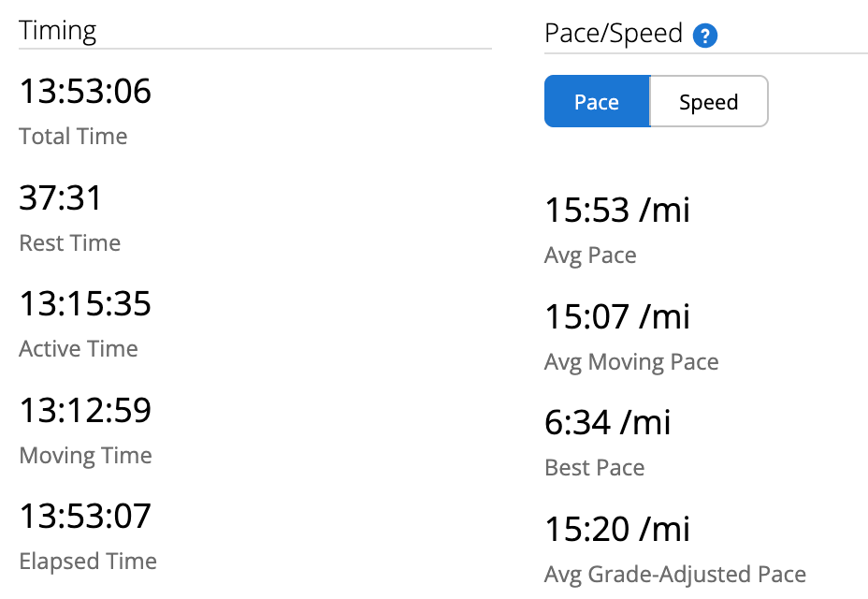
Task: Select the 13:15:35 active time value
Action: click(85, 304)
